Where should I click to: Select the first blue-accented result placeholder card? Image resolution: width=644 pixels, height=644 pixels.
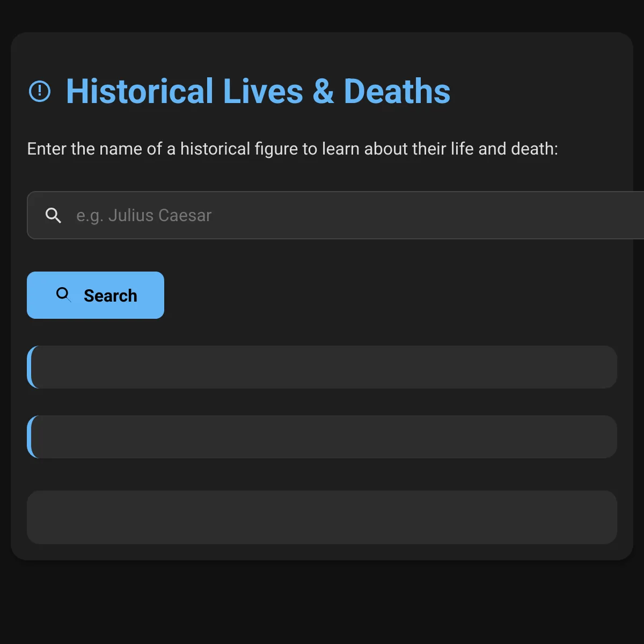tap(322, 367)
